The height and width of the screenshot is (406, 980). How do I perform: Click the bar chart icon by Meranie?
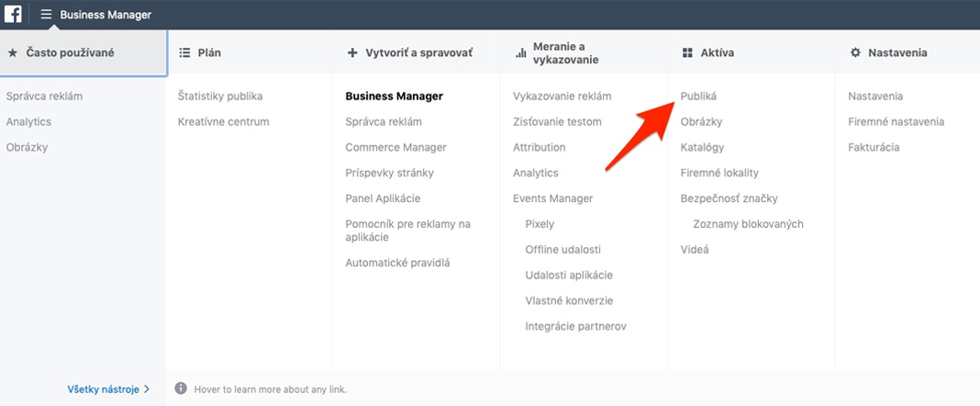520,54
